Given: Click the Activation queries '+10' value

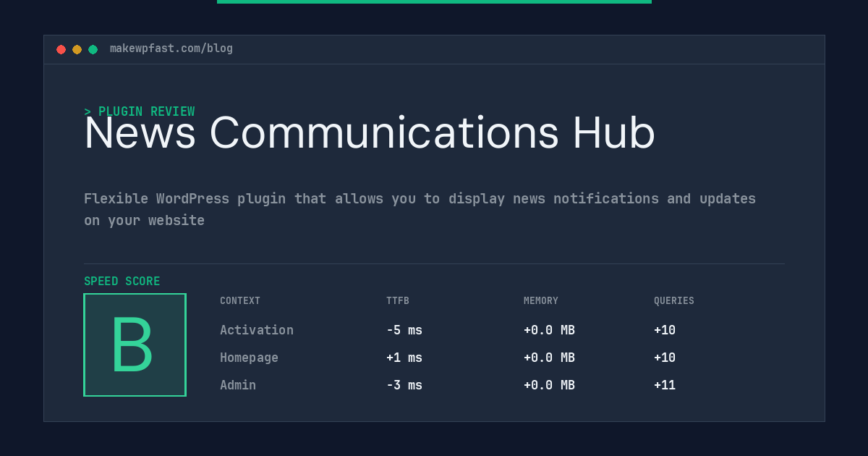Looking at the screenshot, I should tap(665, 330).
